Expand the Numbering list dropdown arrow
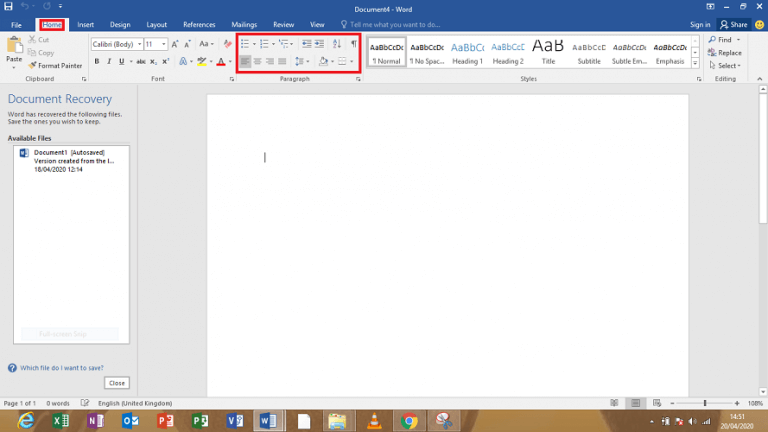The width and height of the screenshot is (768, 432). click(x=273, y=44)
